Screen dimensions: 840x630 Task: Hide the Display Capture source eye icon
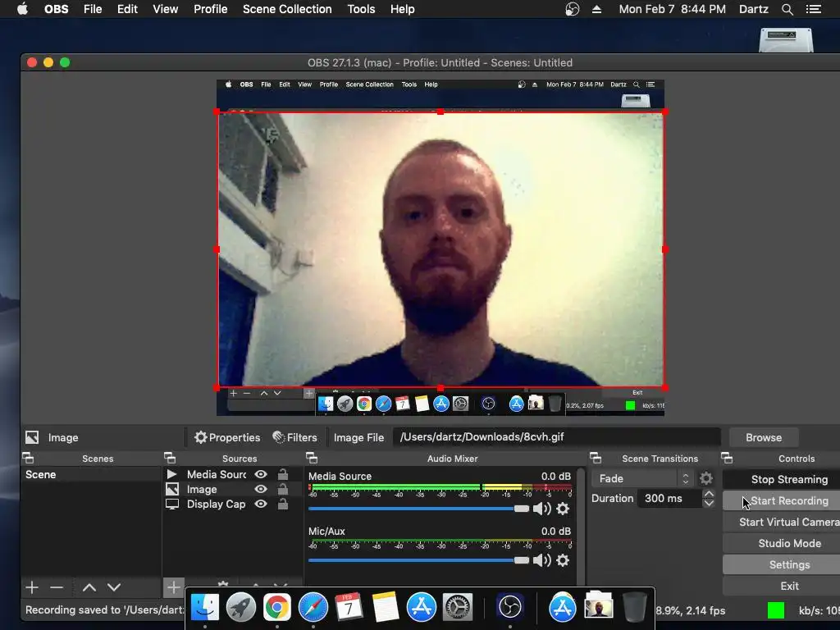(261, 504)
